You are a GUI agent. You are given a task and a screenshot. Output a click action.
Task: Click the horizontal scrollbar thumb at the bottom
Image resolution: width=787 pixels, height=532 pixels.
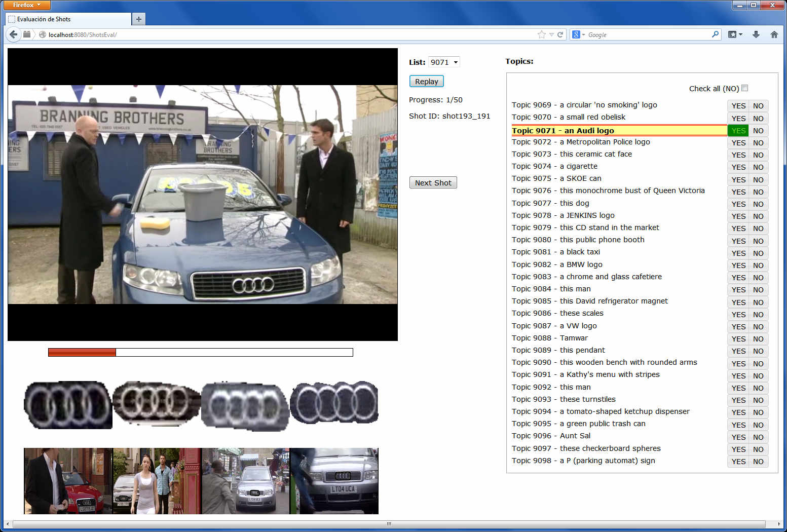point(389,524)
